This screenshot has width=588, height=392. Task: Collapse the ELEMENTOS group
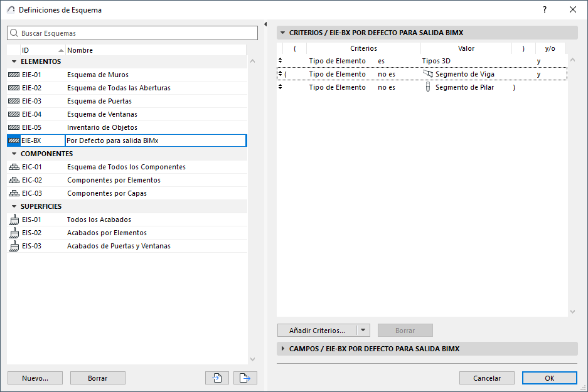[x=14, y=61]
